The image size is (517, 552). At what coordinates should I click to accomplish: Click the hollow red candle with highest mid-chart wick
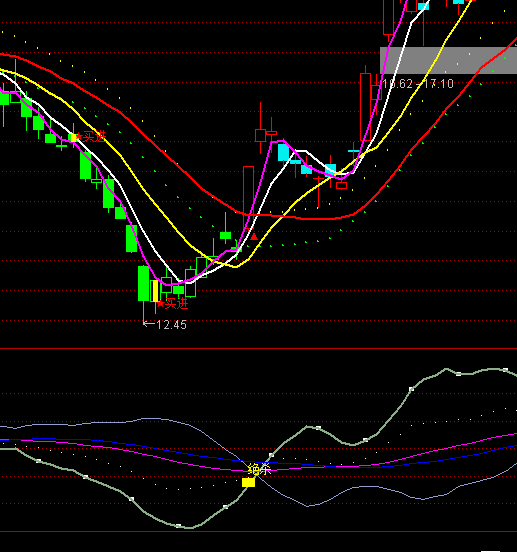[260, 136]
